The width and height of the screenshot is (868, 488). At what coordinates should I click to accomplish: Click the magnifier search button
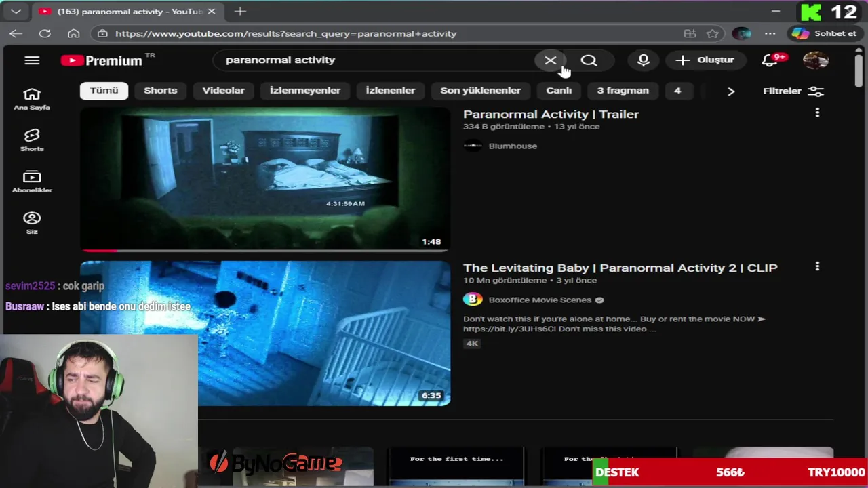click(x=589, y=60)
